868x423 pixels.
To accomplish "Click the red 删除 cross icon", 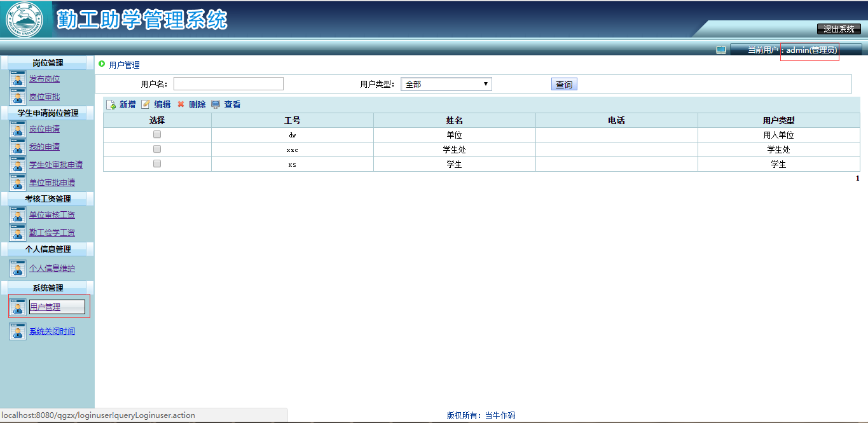I will (x=181, y=104).
